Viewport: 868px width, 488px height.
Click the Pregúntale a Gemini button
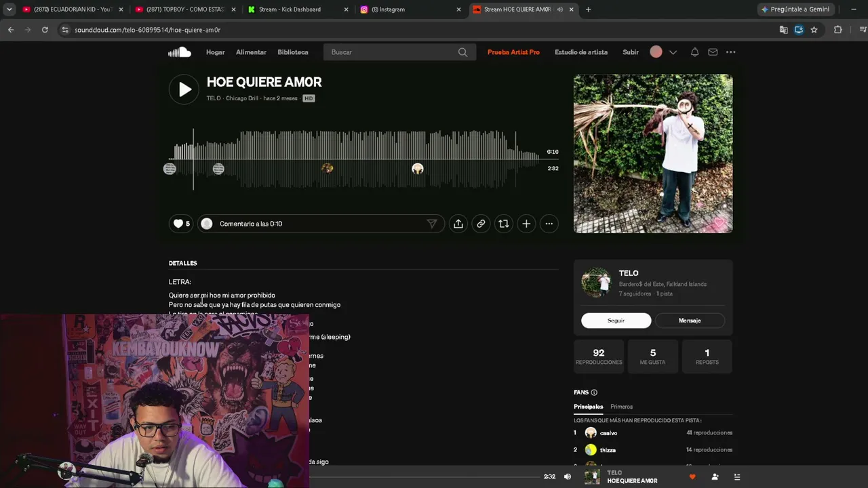(795, 9)
